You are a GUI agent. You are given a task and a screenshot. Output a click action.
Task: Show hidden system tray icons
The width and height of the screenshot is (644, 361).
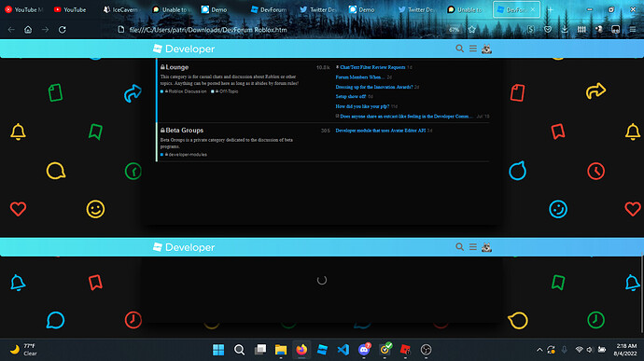point(539,350)
